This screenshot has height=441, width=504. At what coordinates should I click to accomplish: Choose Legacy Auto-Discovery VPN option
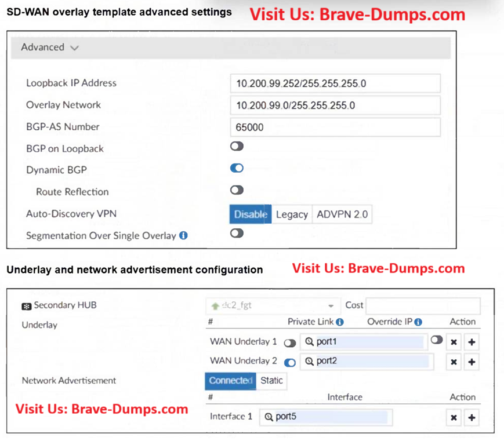pyautogui.click(x=291, y=214)
